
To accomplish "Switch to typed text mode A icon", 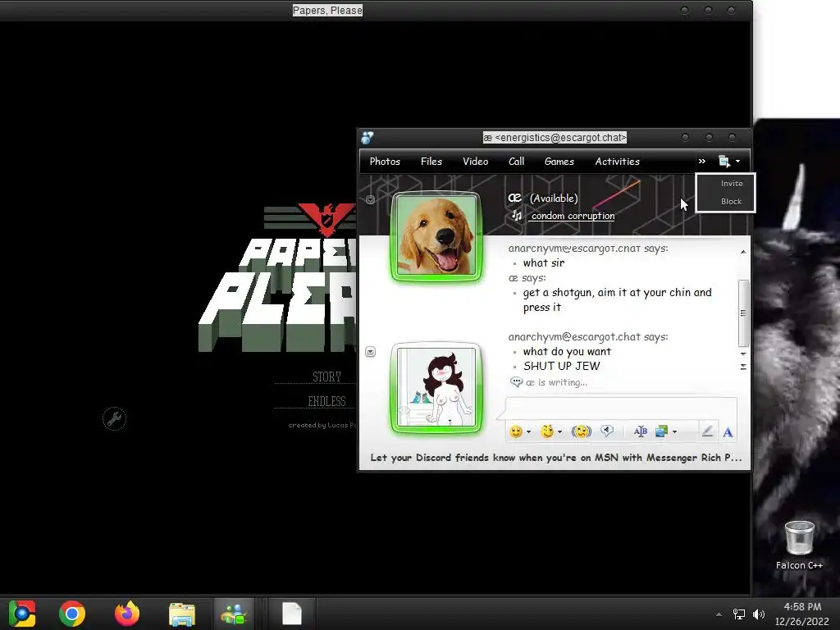I will click(x=728, y=432).
